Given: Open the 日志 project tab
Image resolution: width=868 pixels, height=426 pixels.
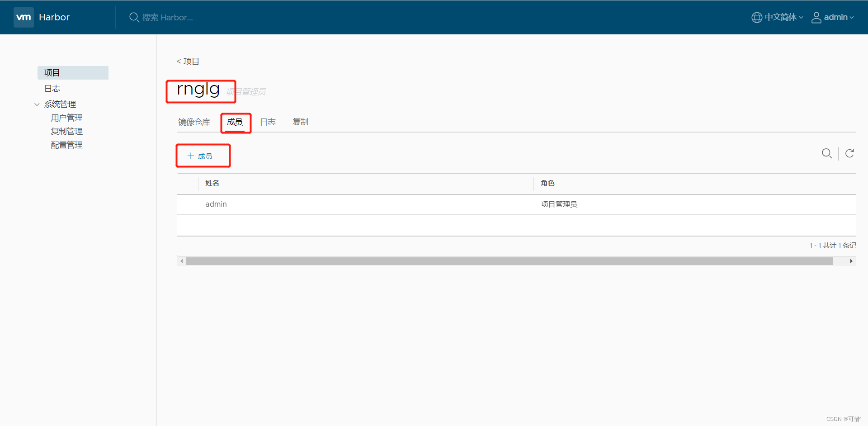Looking at the screenshot, I should pos(268,122).
